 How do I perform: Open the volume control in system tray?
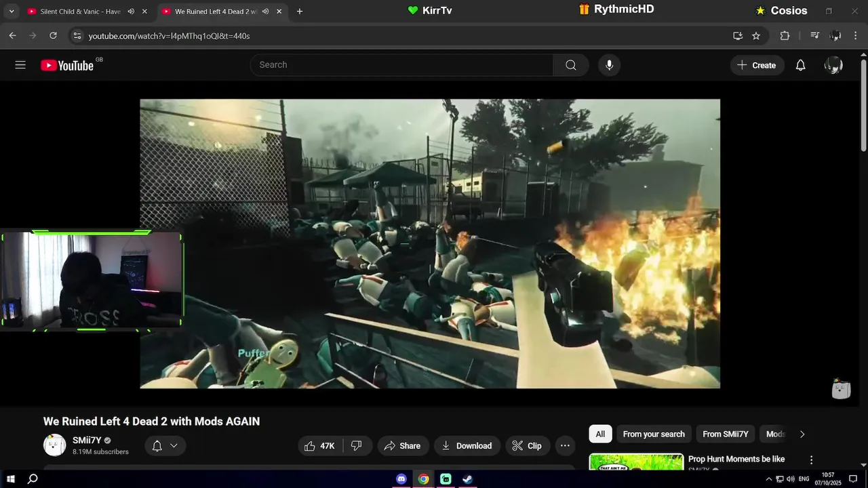tap(791, 479)
